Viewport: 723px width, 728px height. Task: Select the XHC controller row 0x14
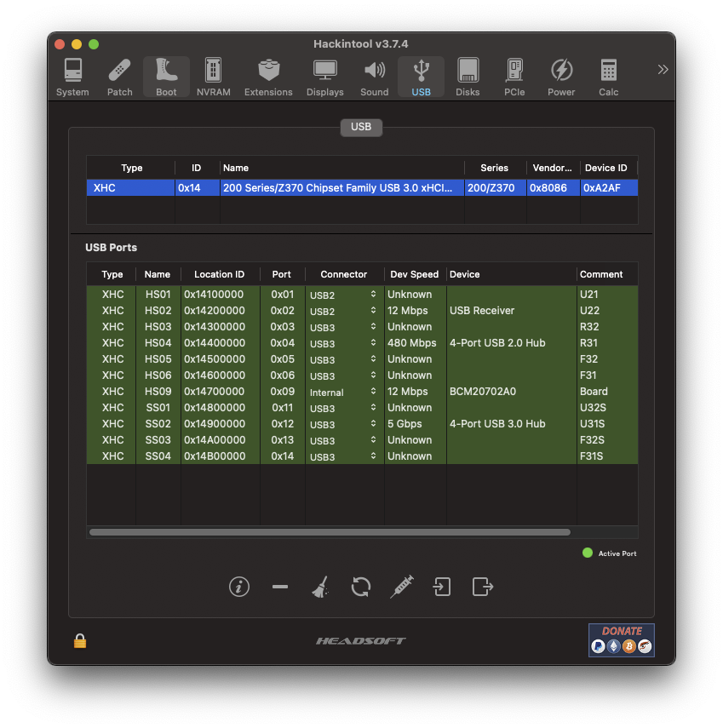pyautogui.click(x=362, y=187)
